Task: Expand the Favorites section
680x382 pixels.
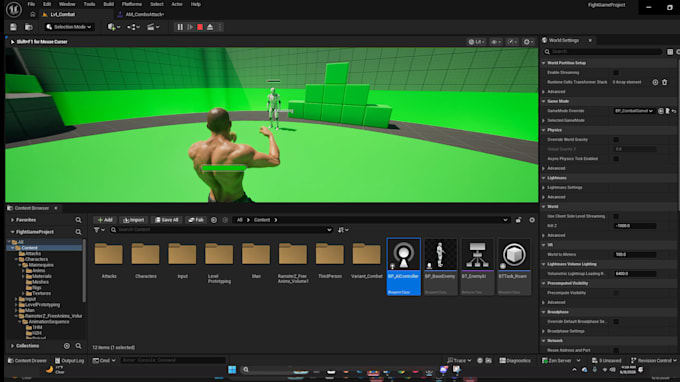Action: [x=12, y=220]
